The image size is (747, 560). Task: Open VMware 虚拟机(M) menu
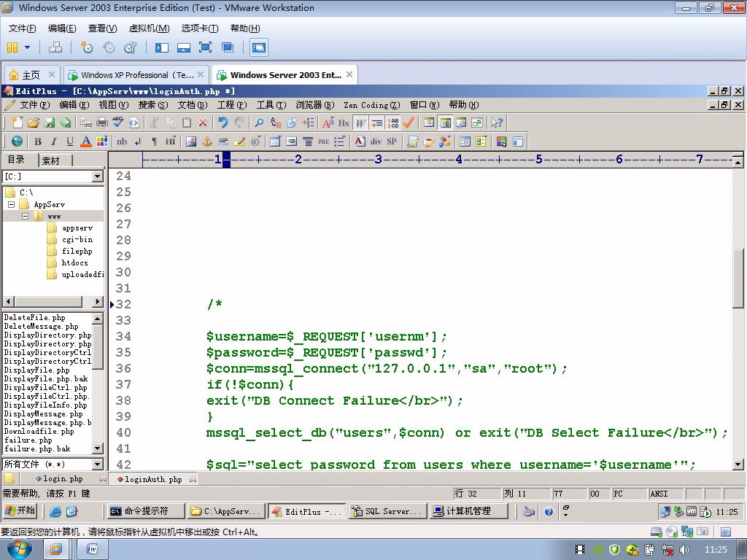pyautogui.click(x=149, y=28)
